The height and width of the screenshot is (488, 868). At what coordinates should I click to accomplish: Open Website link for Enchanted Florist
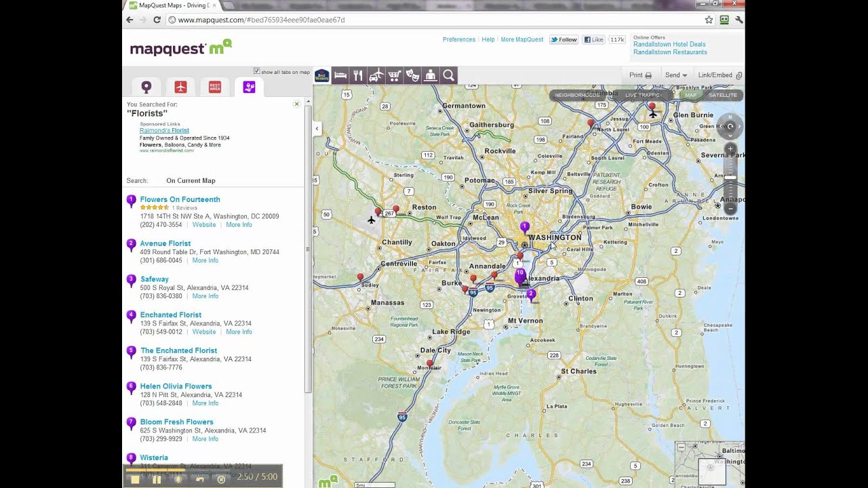[x=204, y=332]
